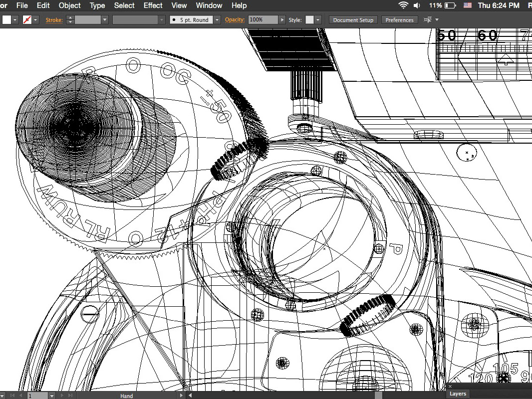Click the Thu 6:24 PM clock
This screenshot has width=532, height=399.
(x=499, y=5)
